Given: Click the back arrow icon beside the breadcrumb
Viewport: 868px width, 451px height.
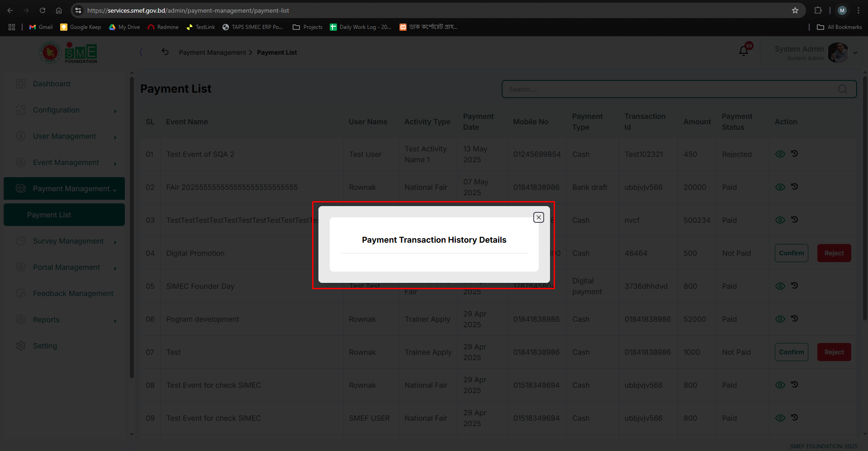Looking at the screenshot, I should (x=165, y=52).
